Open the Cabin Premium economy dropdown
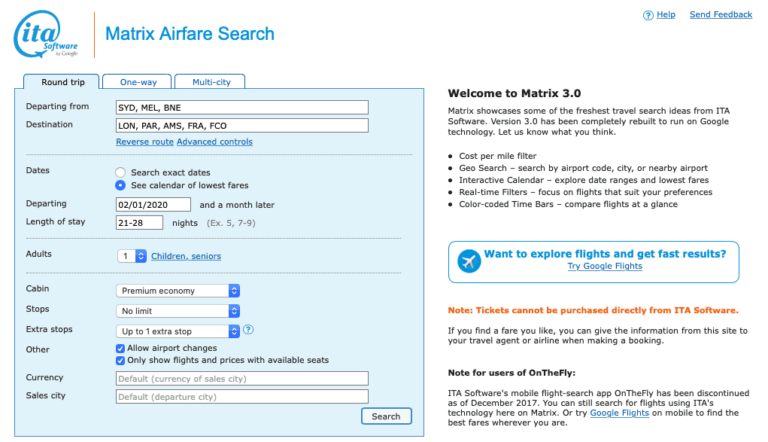768x442 pixels. tap(178, 291)
